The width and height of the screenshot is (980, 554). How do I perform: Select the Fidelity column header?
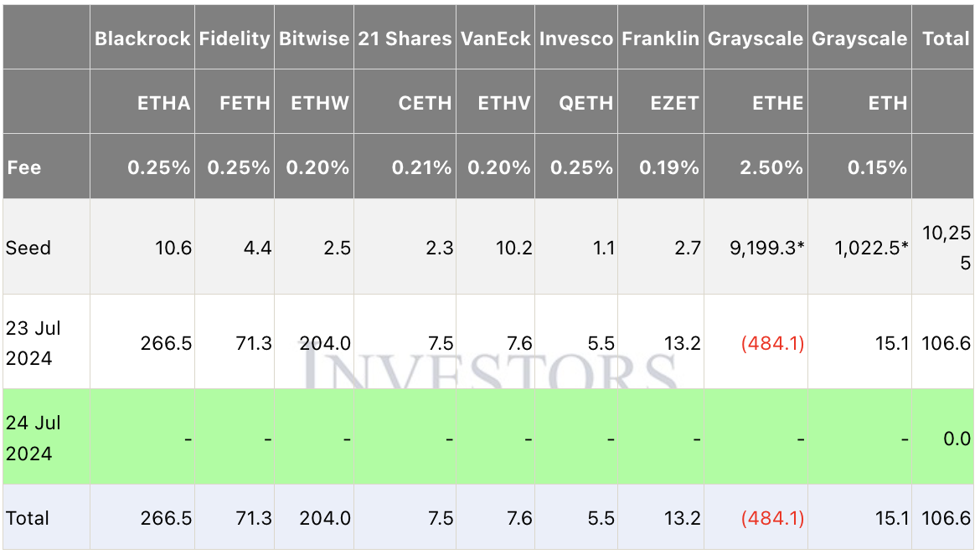point(235,38)
